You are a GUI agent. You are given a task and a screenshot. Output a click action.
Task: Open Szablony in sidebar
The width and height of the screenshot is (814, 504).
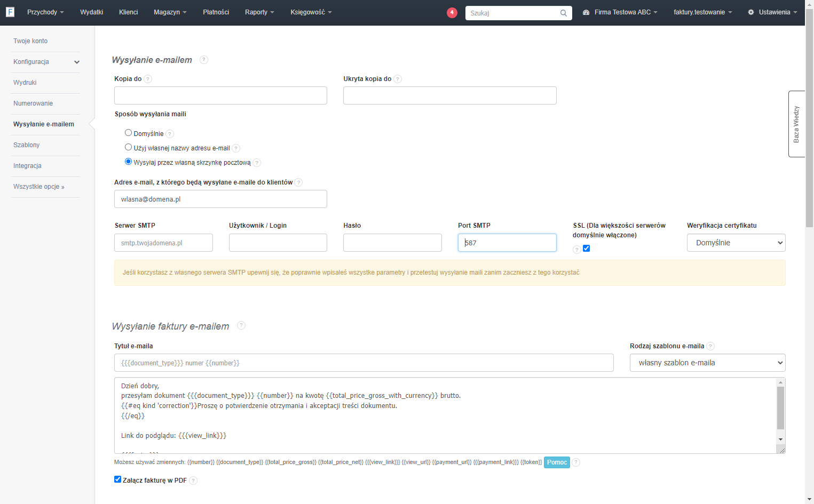(27, 145)
